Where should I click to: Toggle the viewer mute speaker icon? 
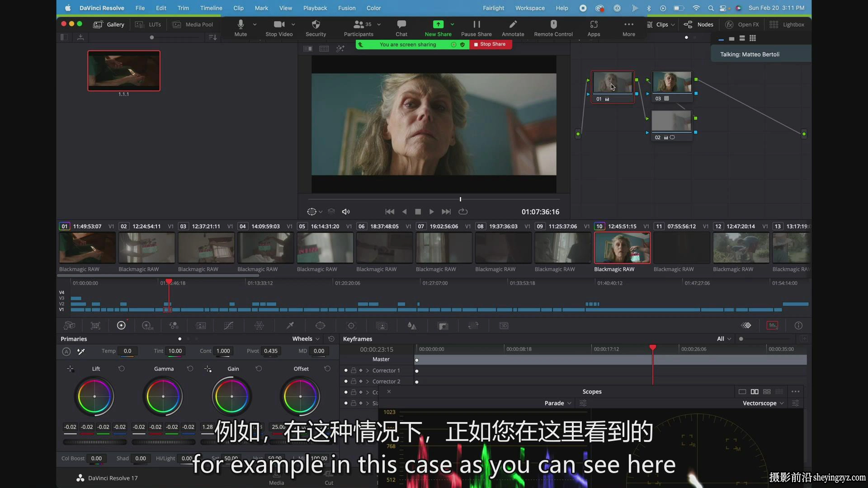tap(346, 211)
